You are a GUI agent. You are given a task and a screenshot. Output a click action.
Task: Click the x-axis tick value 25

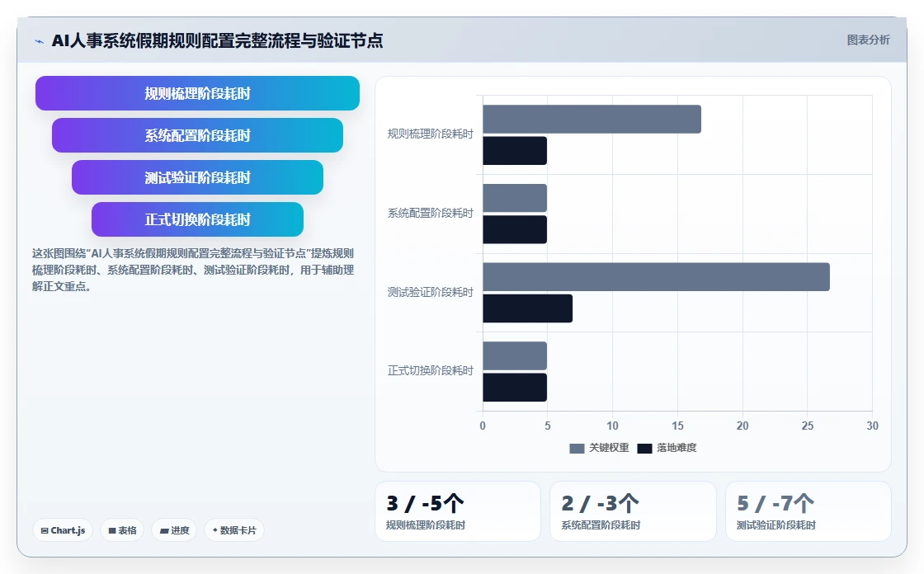808,426
